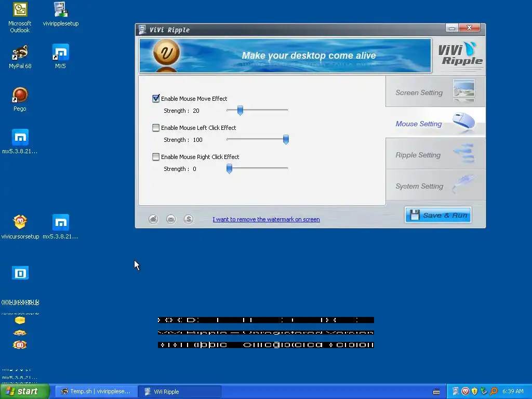This screenshot has width=532, height=399.
Task: Click the Make your desktop come alive banner
Action: (x=285, y=56)
